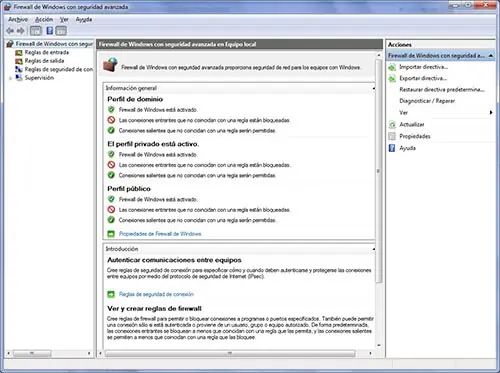The height and width of the screenshot is (373, 500).
Task: Open the Propiedades action icon
Action: [392, 136]
